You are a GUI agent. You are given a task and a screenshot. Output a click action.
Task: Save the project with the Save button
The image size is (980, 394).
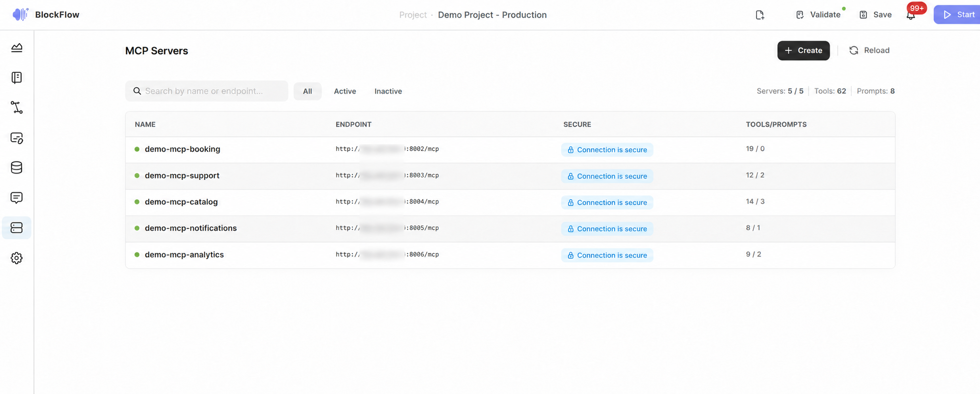click(876, 15)
